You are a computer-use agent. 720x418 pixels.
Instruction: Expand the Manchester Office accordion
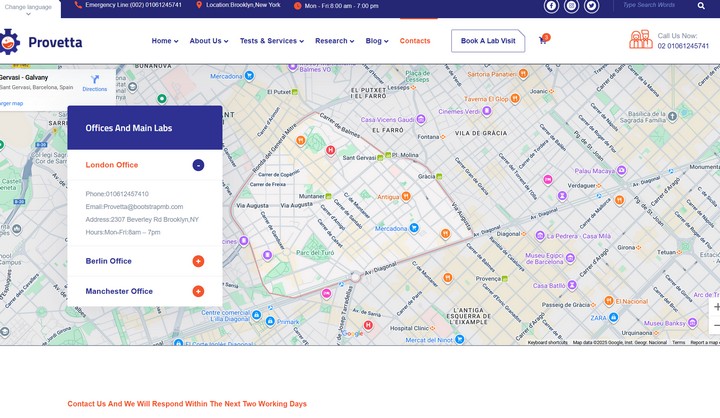click(x=198, y=291)
